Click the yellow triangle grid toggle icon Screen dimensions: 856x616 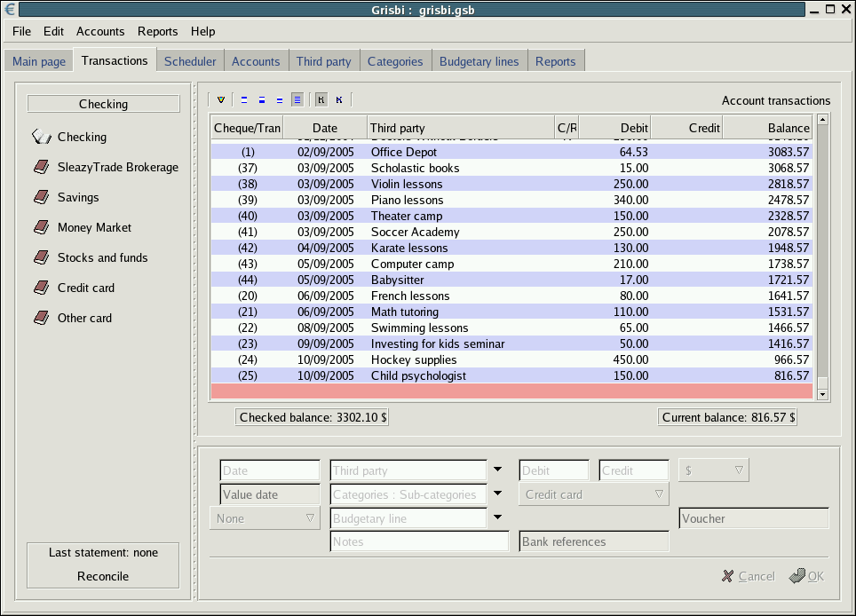[221, 100]
